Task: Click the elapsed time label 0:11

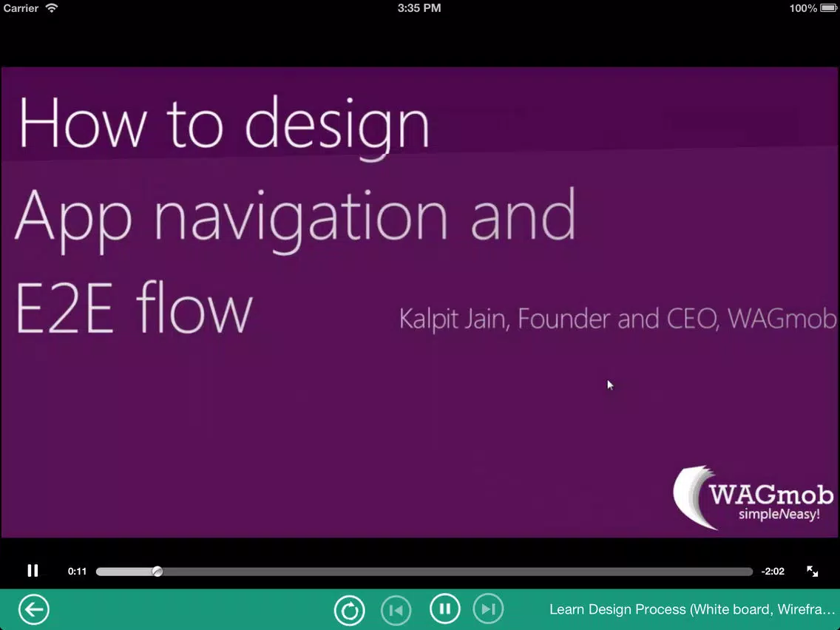Action: [77, 571]
